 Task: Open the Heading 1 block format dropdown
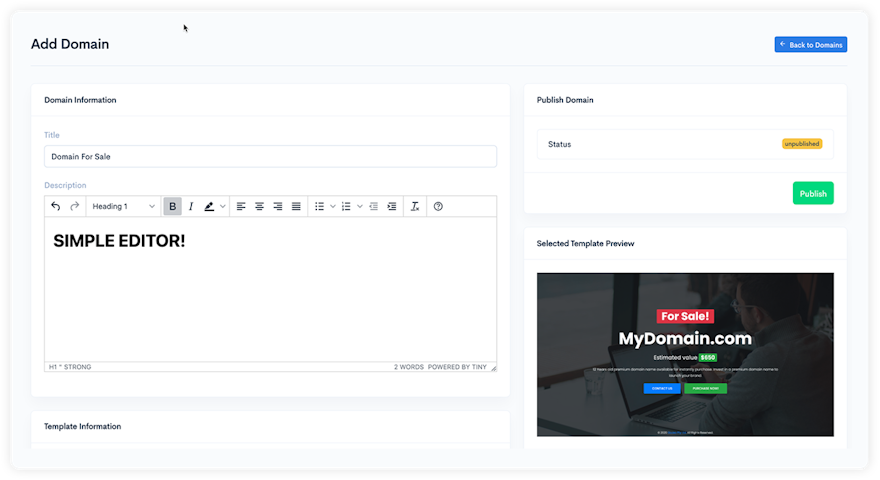(124, 206)
